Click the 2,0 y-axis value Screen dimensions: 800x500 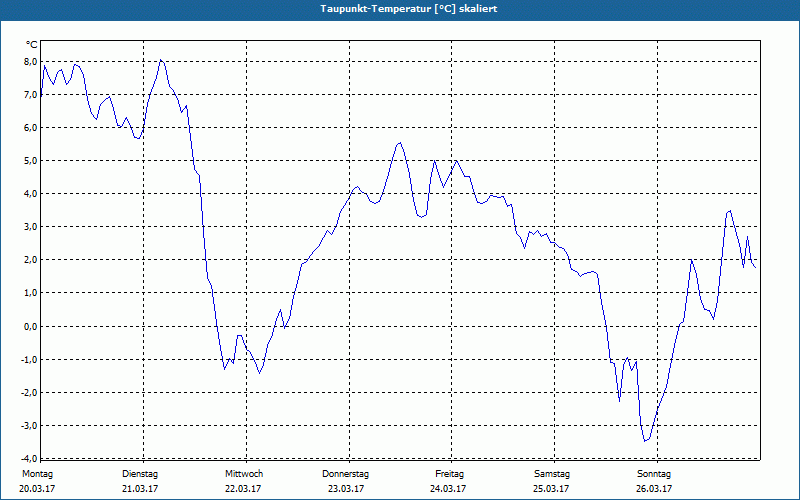pyautogui.click(x=31, y=260)
